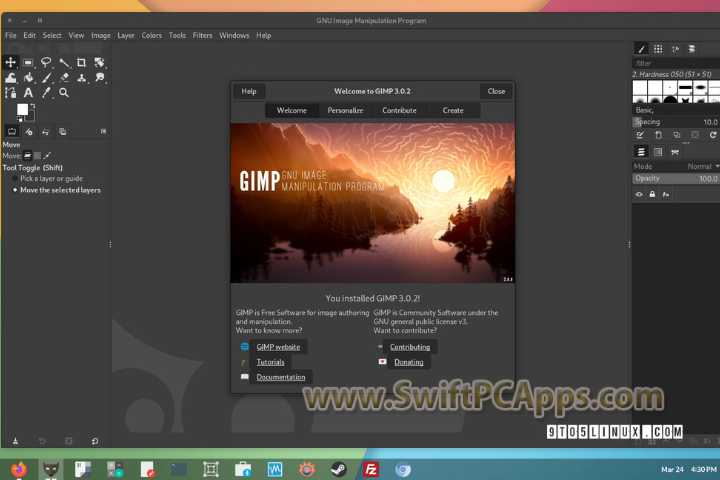Open the Tutorials link

(270, 362)
